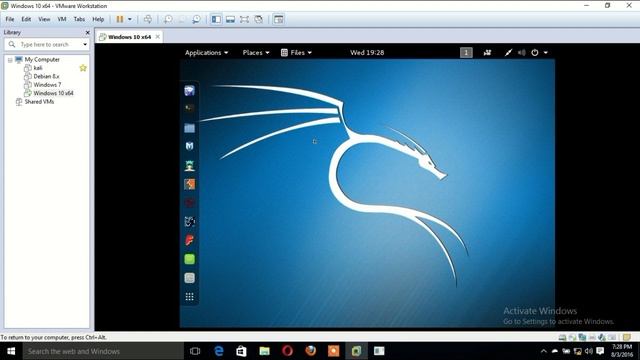Switch to Unity mode from the toolbar

pyautogui.click(x=258, y=19)
